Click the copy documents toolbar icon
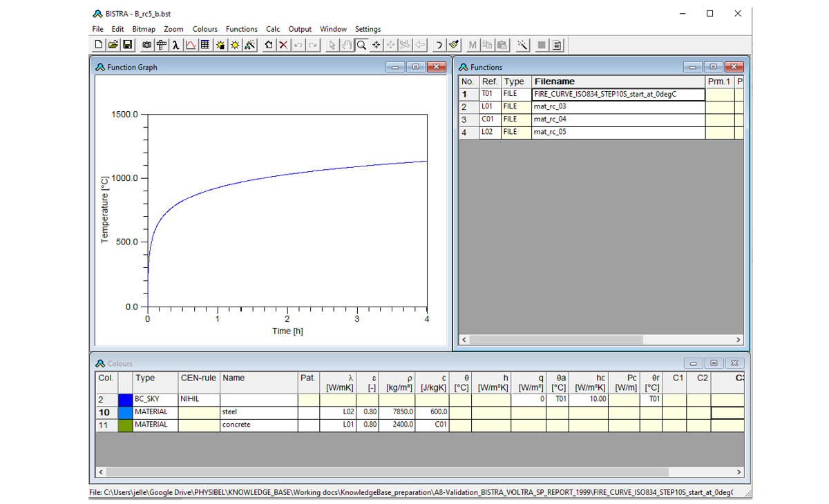The image size is (829, 504). click(488, 45)
